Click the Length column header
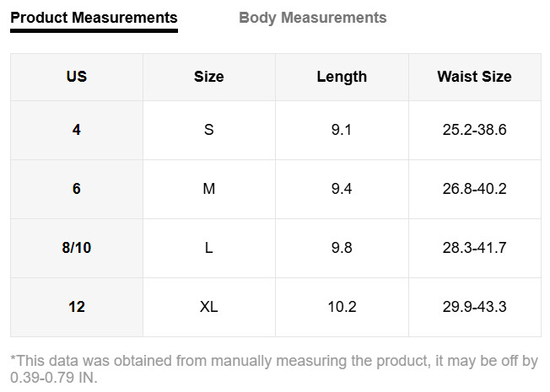550x392 pixels. click(342, 77)
